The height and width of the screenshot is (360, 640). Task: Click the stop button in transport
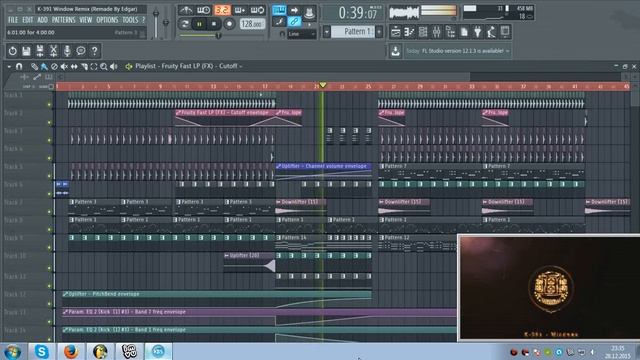(214, 24)
